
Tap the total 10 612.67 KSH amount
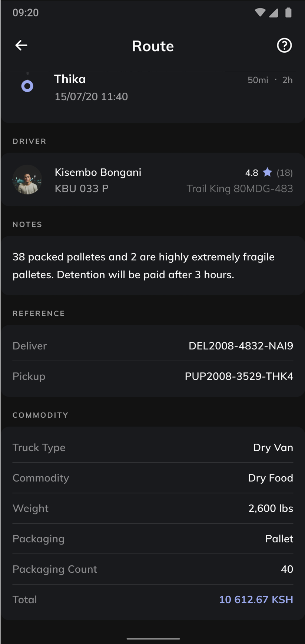[256, 599]
